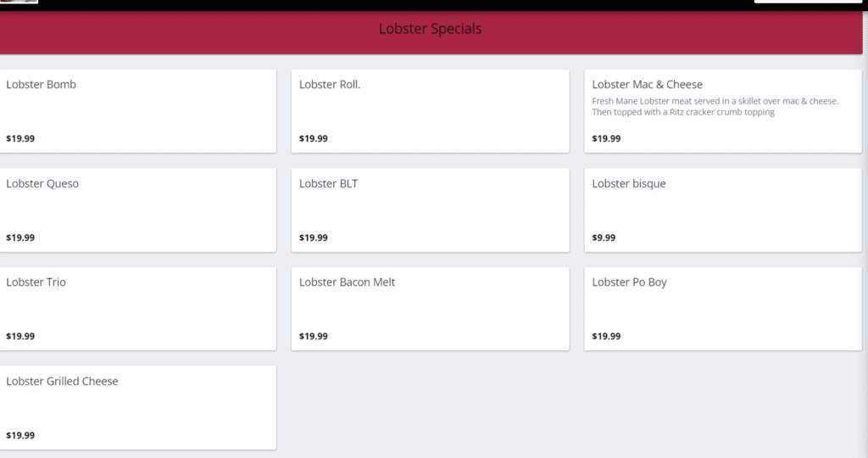Viewport: 868px width, 458px height.
Task: Choose the Lobster Po Boy card
Action: coord(723,309)
